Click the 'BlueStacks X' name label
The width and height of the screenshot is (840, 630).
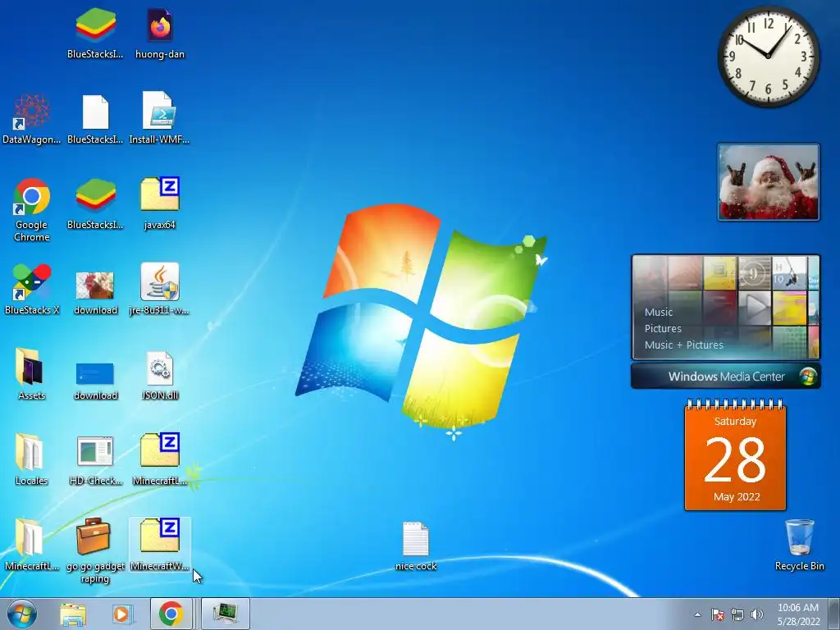[x=31, y=309]
